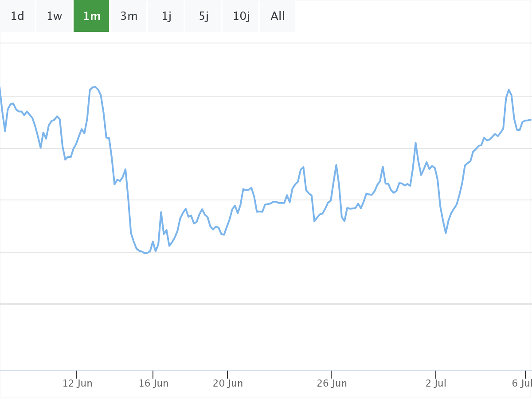The image size is (532, 399).
Task: Click the 12 Jun axis label
Action: click(78, 383)
